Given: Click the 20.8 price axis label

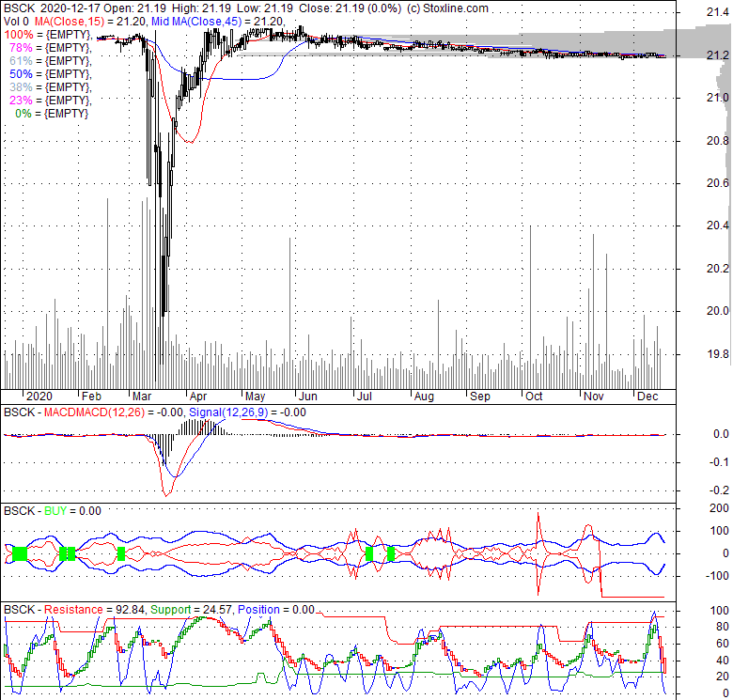Looking at the screenshot, I should (x=718, y=140).
